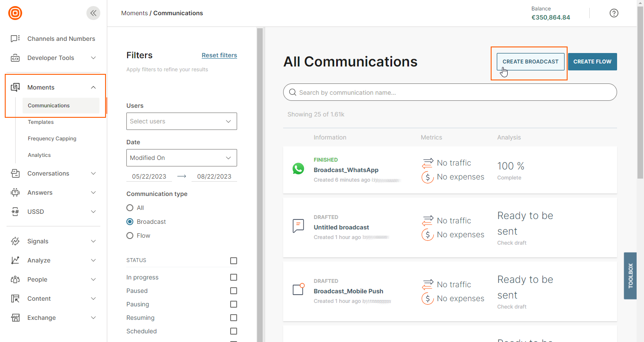Click the Untitled broadcast message icon
Viewport: 644px width, 342px height.
[x=298, y=226]
